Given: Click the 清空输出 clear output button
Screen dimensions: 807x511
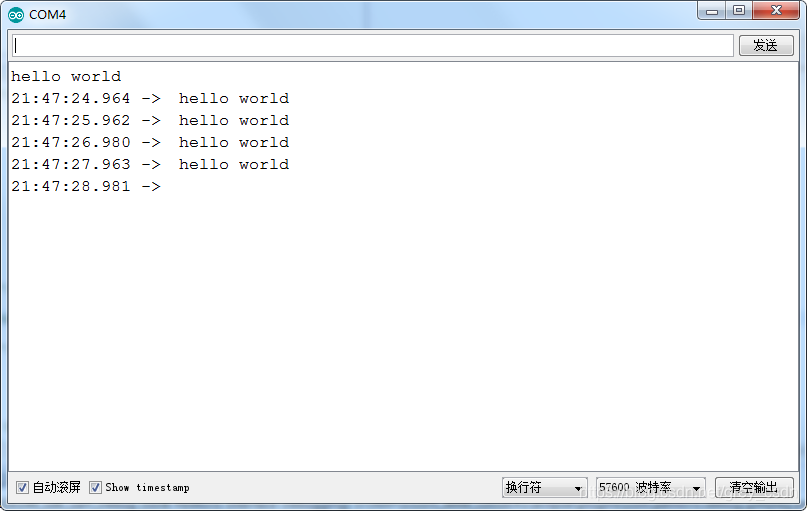Looking at the screenshot, I should [754, 487].
